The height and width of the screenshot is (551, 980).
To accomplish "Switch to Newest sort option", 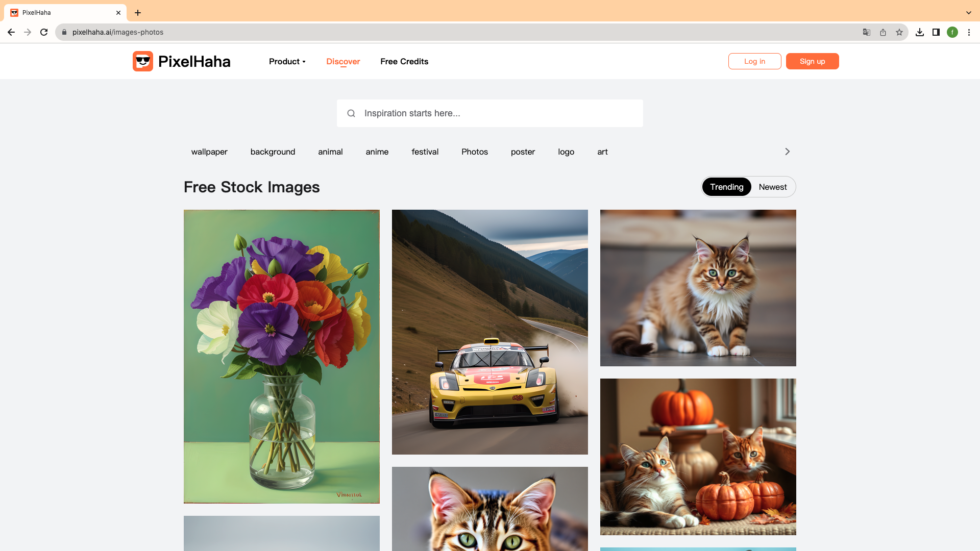I will (773, 187).
